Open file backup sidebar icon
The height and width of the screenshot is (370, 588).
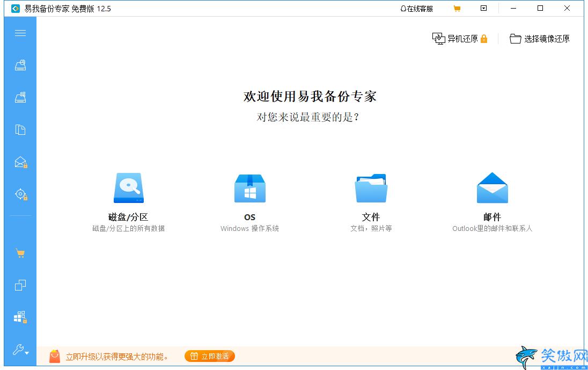(20, 130)
